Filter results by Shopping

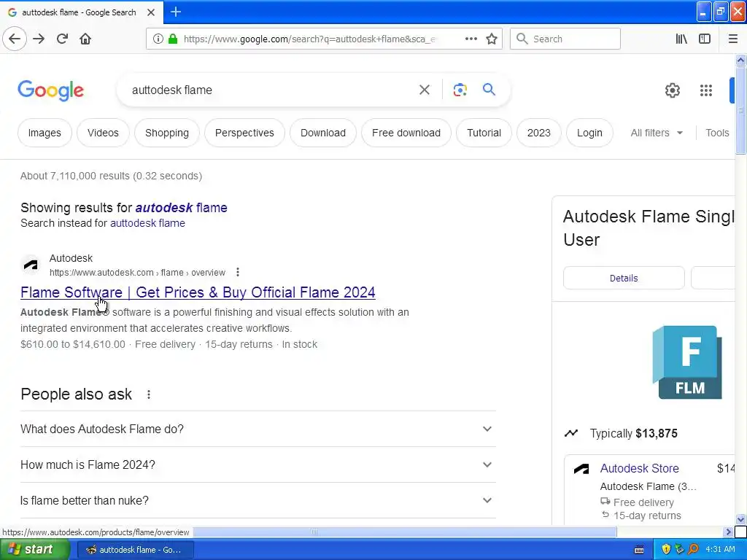tap(167, 133)
